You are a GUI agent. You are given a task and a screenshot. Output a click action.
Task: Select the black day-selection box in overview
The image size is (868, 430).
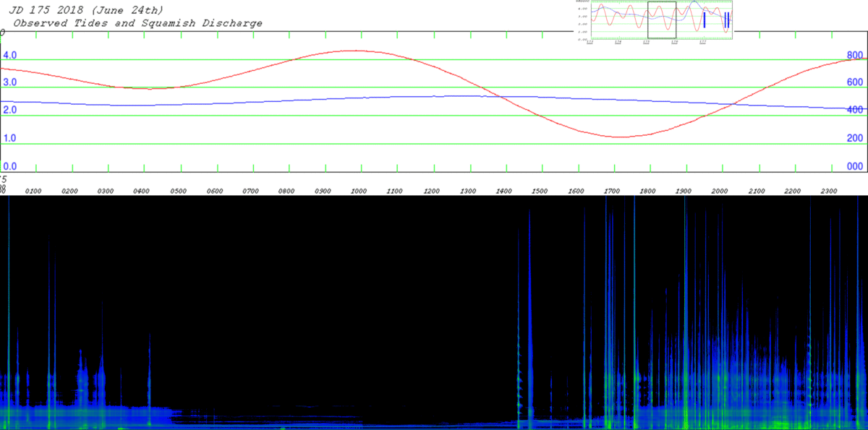click(x=662, y=20)
